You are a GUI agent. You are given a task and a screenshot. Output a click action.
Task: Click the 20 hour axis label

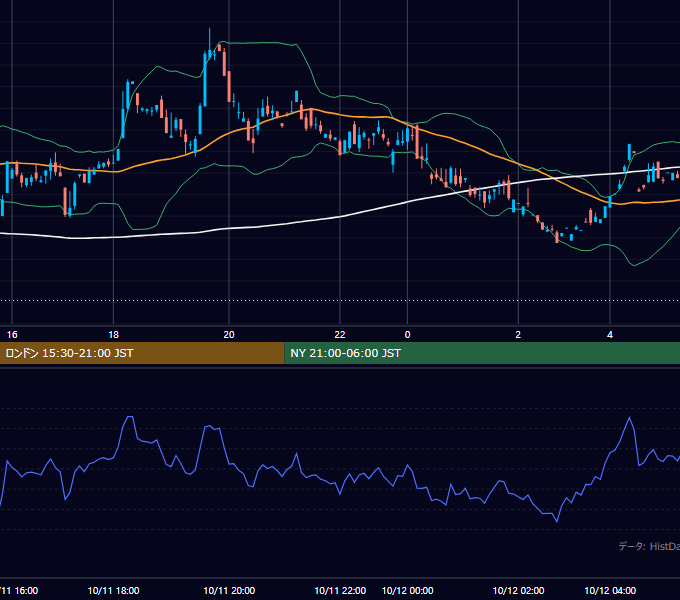pyautogui.click(x=229, y=335)
